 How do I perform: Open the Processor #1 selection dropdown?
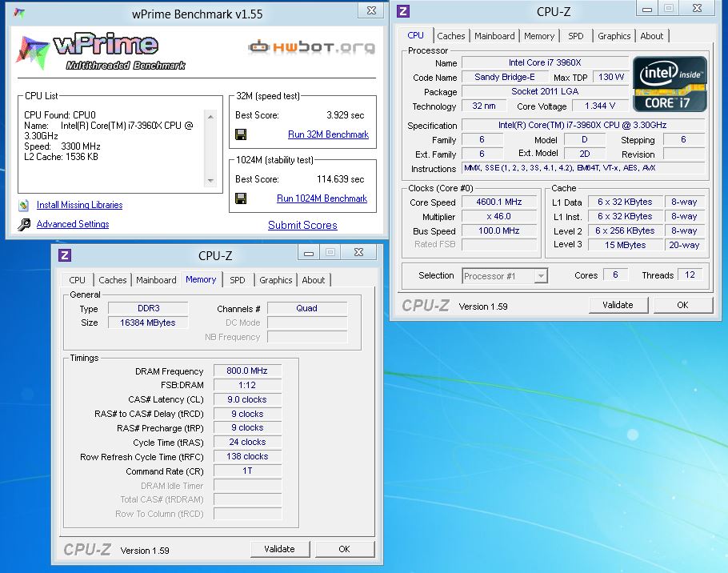click(x=505, y=275)
